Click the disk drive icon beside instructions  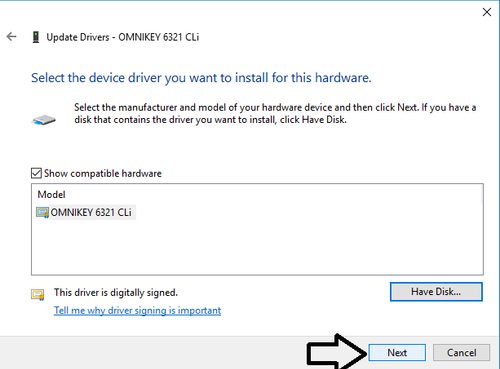click(44, 120)
